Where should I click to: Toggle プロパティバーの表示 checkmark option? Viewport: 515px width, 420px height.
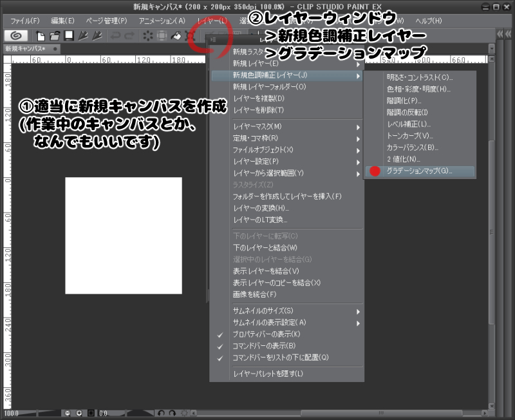(267, 334)
